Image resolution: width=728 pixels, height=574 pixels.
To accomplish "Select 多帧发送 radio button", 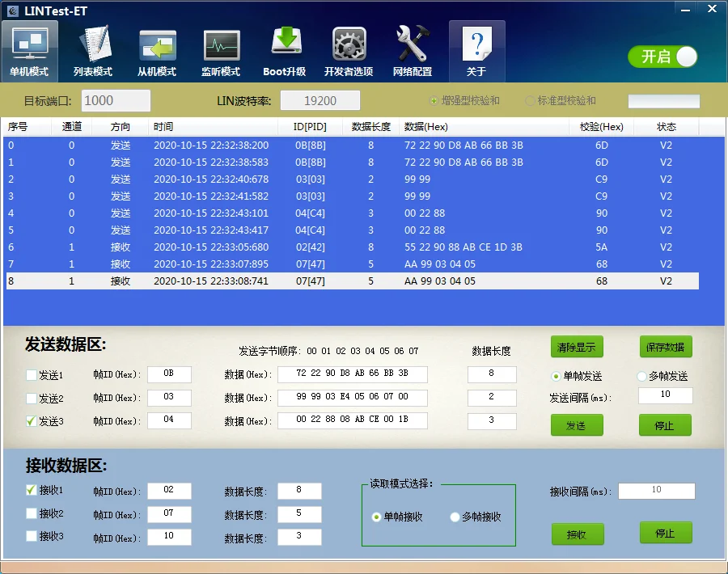I will pos(642,376).
